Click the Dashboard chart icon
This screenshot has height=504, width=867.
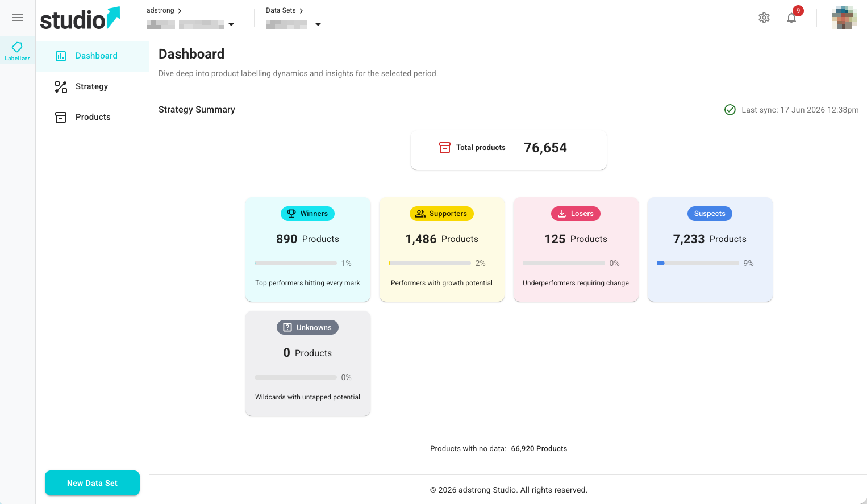click(x=61, y=56)
